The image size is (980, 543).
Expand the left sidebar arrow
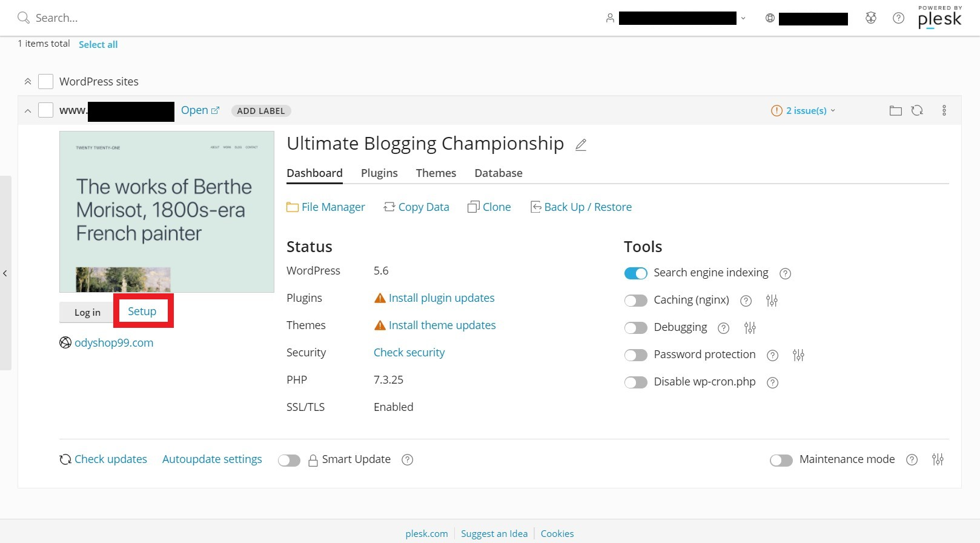5,273
